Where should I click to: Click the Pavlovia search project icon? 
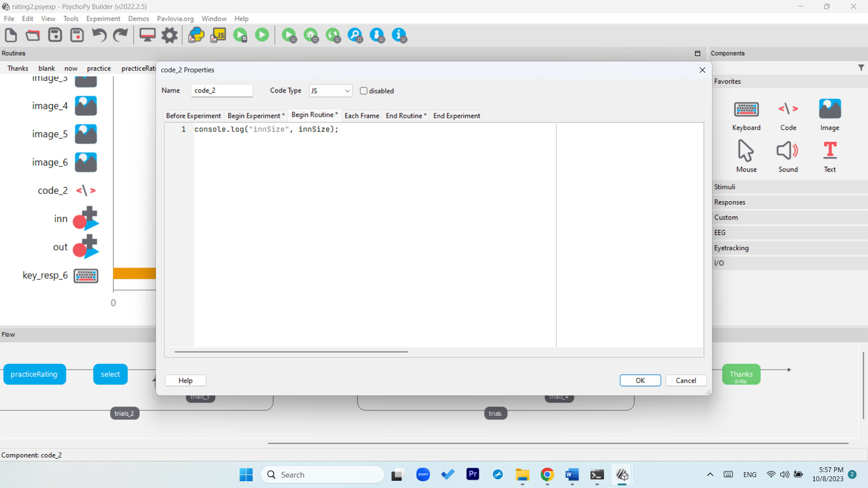point(355,35)
